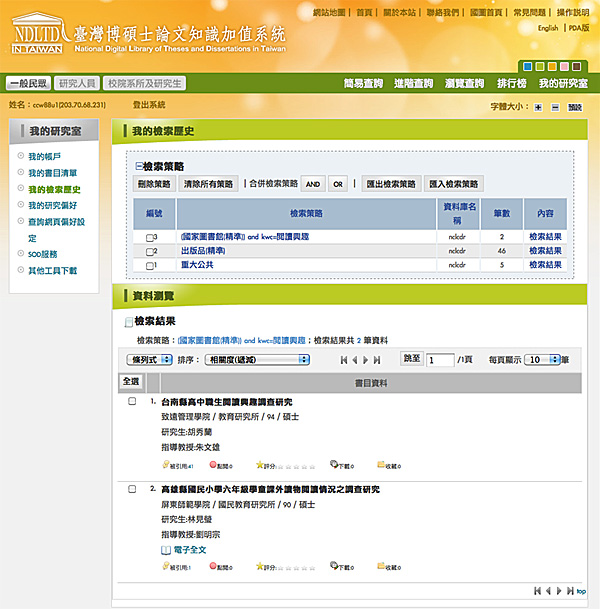This screenshot has height=609, width=600.
Task: Open 電子全文 full-text book icon
Action: (167, 550)
